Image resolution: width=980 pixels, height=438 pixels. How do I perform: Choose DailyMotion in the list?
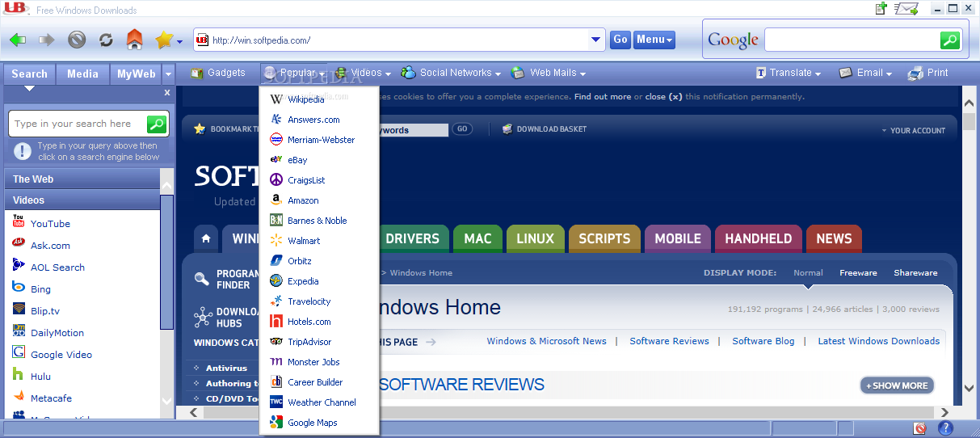(57, 332)
